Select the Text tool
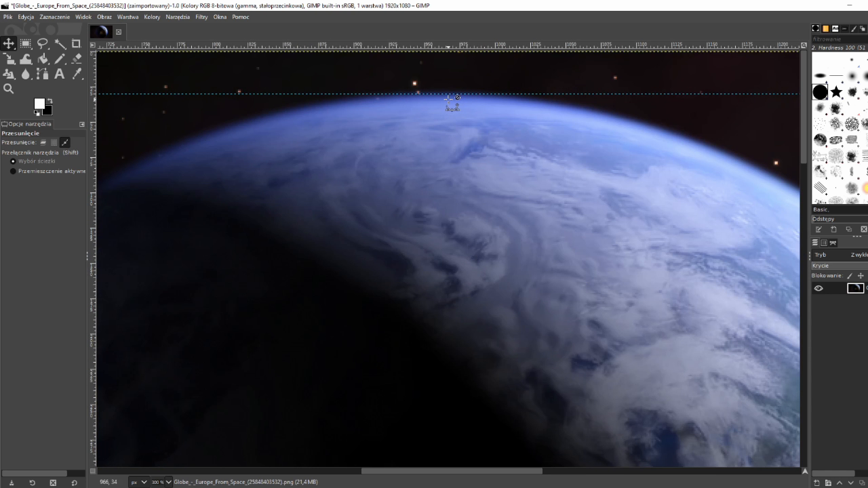Viewport: 868px width, 488px height. pyautogui.click(x=60, y=74)
